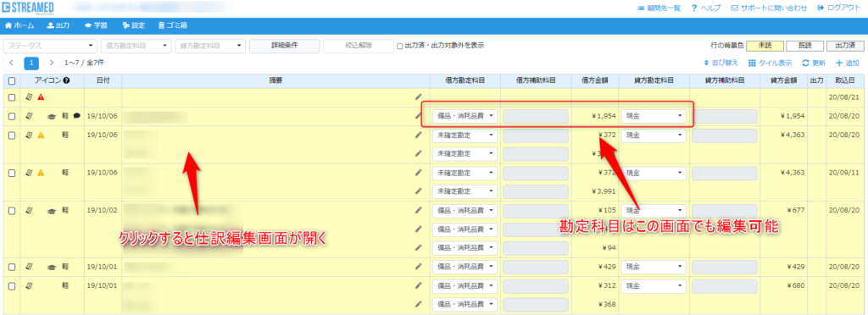Open the 出力 menu
The height and width of the screenshot is (315, 868).
[58, 25]
